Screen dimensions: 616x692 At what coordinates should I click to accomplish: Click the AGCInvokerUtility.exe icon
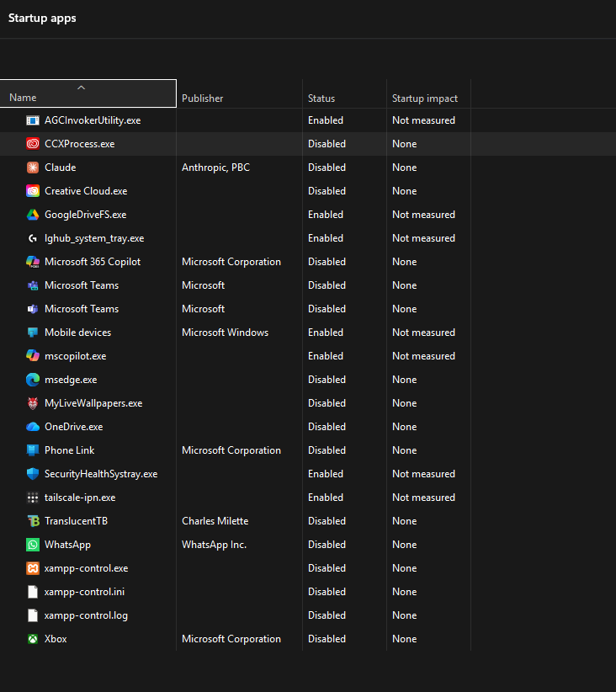pos(33,120)
